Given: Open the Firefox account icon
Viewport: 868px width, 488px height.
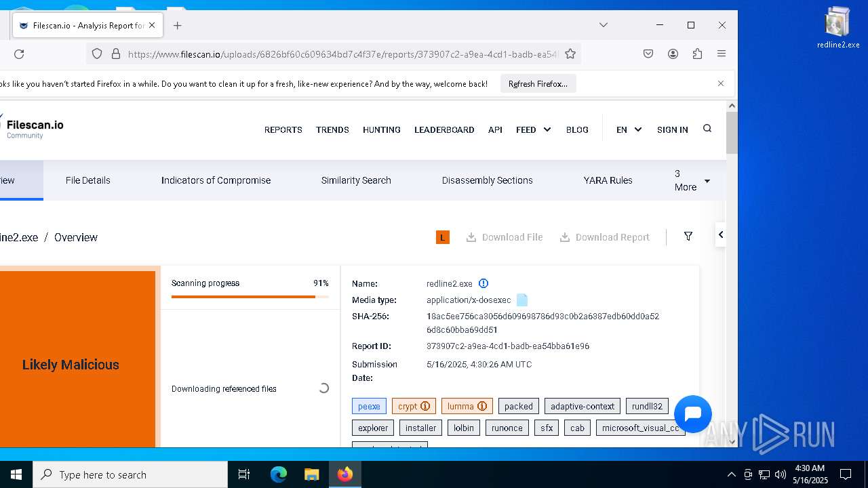Looking at the screenshot, I should click(x=673, y=54).
